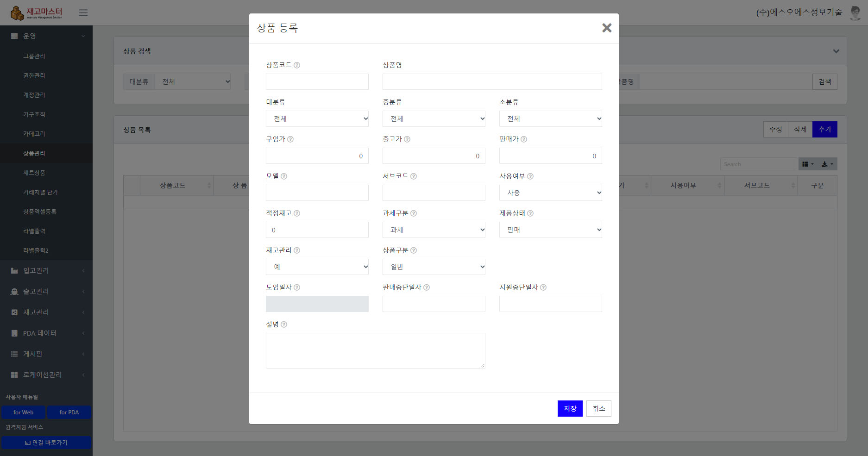Open the 제품상태 dropdown
This screenshot has height=456, width=868.
click(551, 230)
